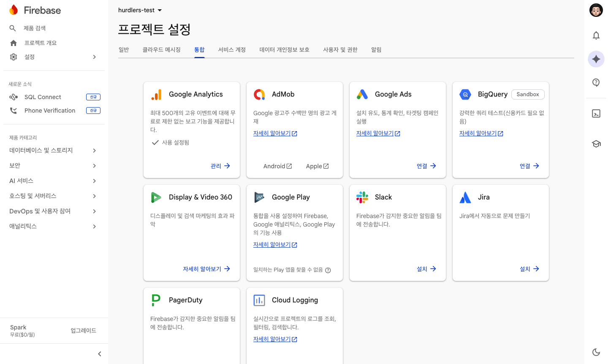Click the 업그레이드 plan button
Screen dimensions: 608x364
click(84, 331)
